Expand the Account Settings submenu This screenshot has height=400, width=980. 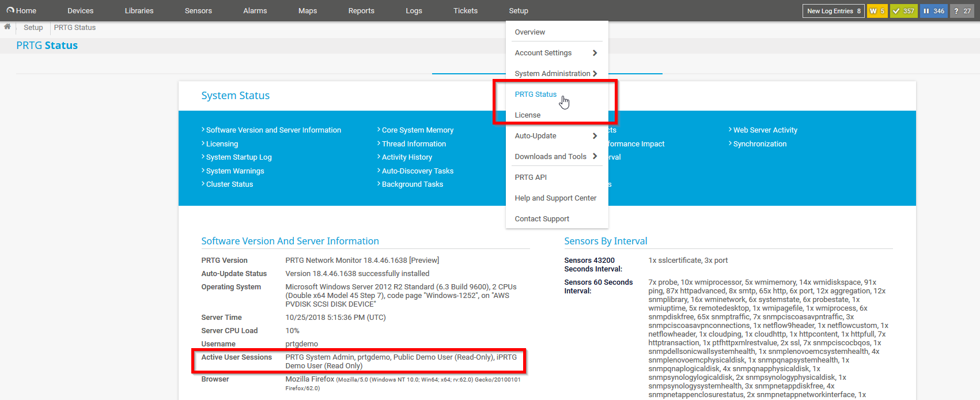coord(555,53)
